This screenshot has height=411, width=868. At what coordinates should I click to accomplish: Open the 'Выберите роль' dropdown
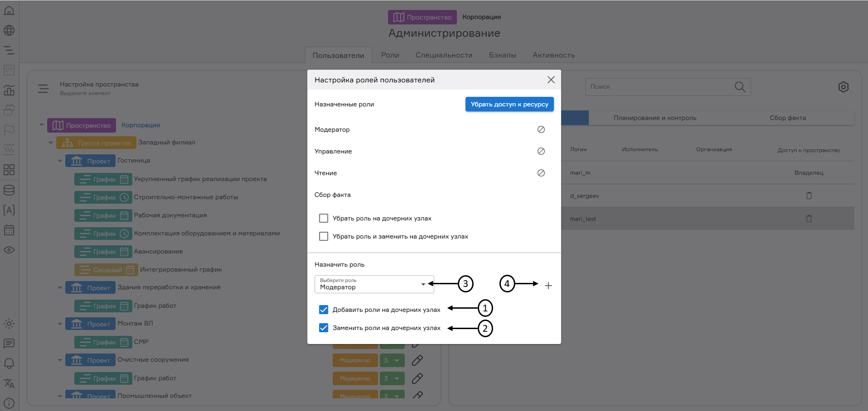click(374, 284)
